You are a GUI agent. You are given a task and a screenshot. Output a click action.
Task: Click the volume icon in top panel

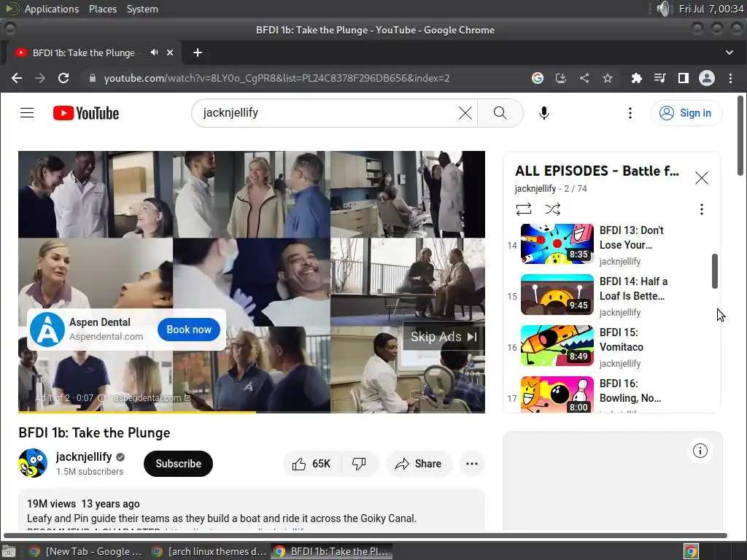663,9
